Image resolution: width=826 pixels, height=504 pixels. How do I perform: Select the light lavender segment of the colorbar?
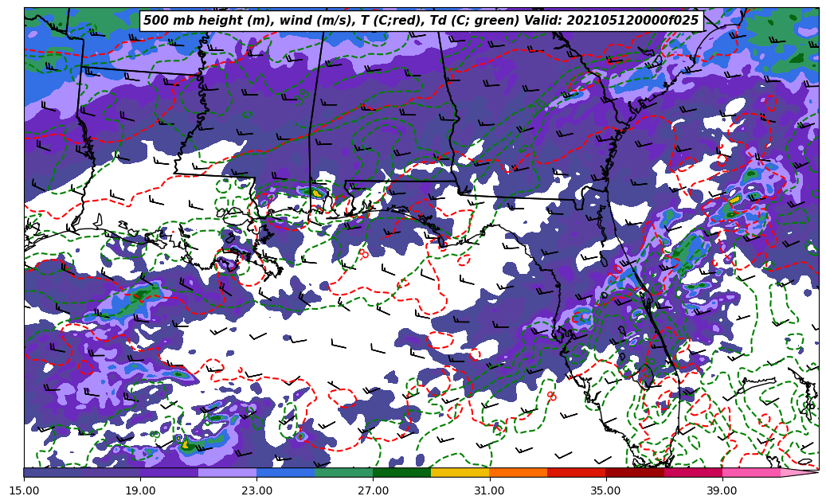coord(228,472)
